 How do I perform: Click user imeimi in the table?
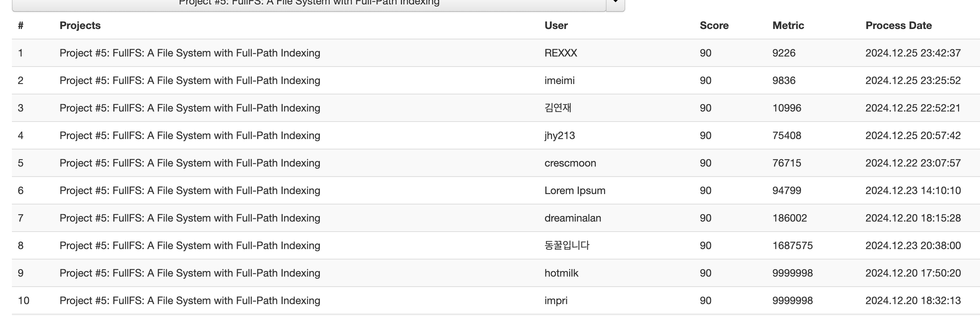(x=559, y=80)
